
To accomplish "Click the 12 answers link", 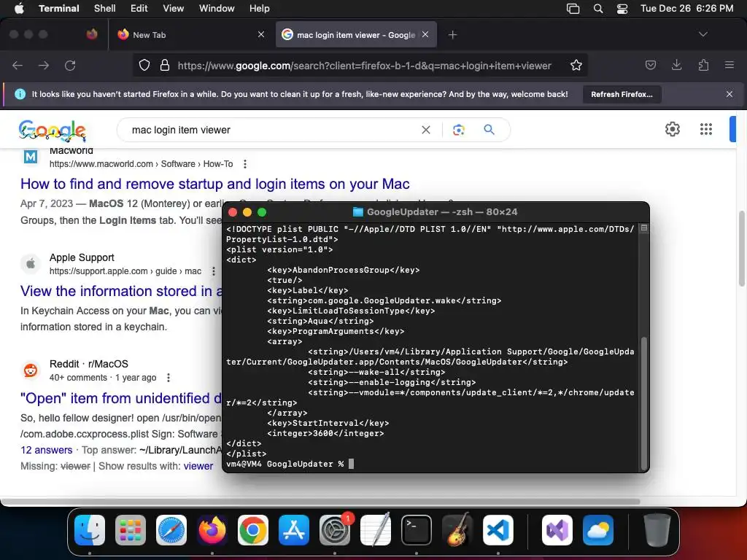I will point(46,450).
